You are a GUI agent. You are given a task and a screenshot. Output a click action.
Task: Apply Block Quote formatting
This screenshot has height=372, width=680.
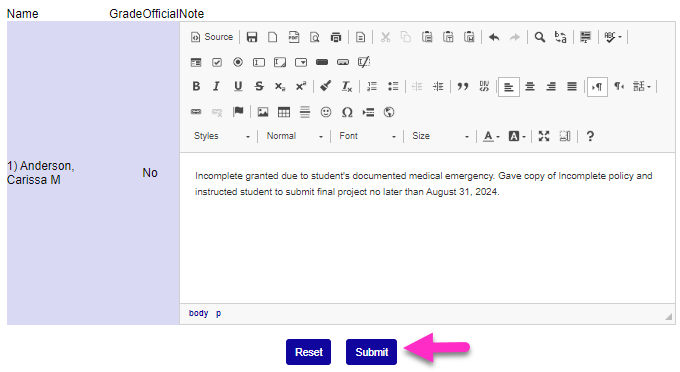[463, 87]
